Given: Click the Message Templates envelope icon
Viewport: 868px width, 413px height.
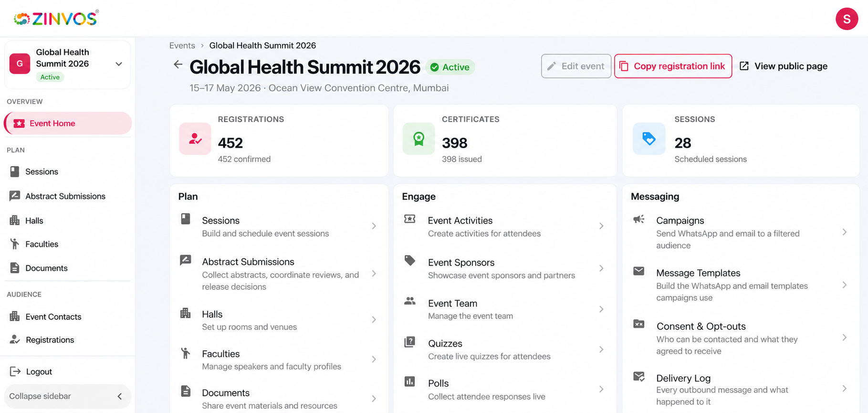Looking at the screenshot, I should pos(639,271).
